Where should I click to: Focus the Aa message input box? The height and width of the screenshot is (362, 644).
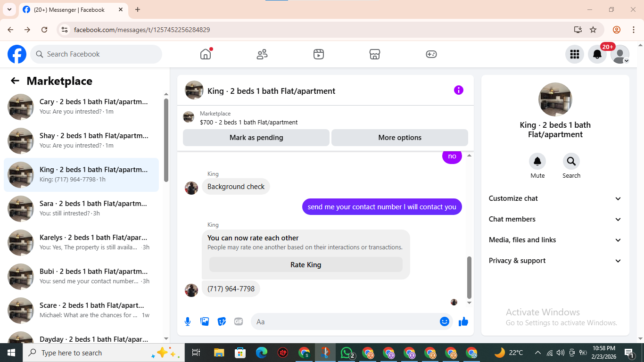point(352,321)
